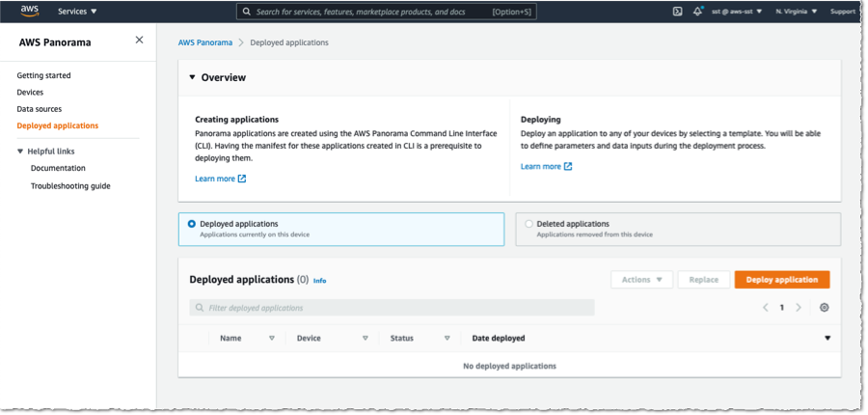Open Devices in the sidebar
The height and width of the screenshot is (415, 868).
pos(30,92)
